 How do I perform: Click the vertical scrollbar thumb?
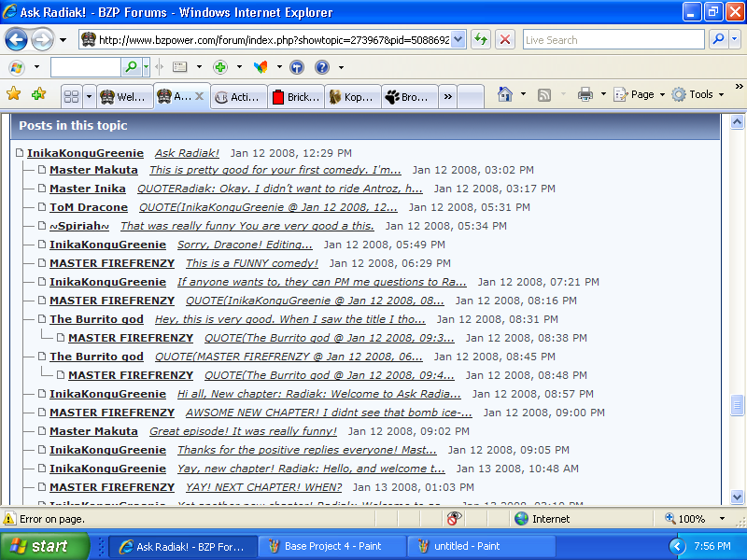(737, 405)
